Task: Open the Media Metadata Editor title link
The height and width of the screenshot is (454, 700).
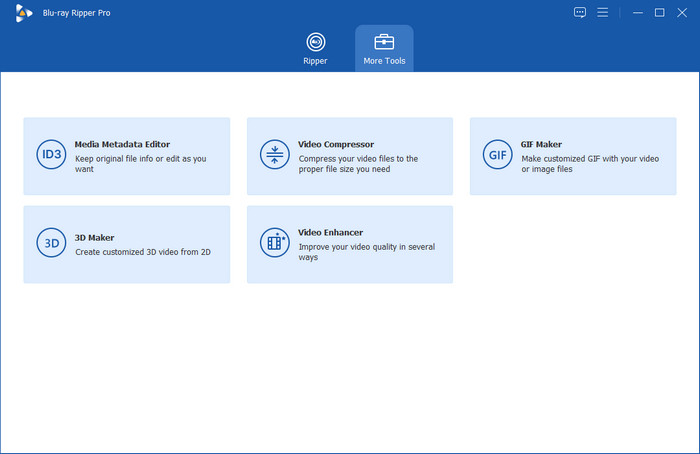Action: click(x=122, y=144)
